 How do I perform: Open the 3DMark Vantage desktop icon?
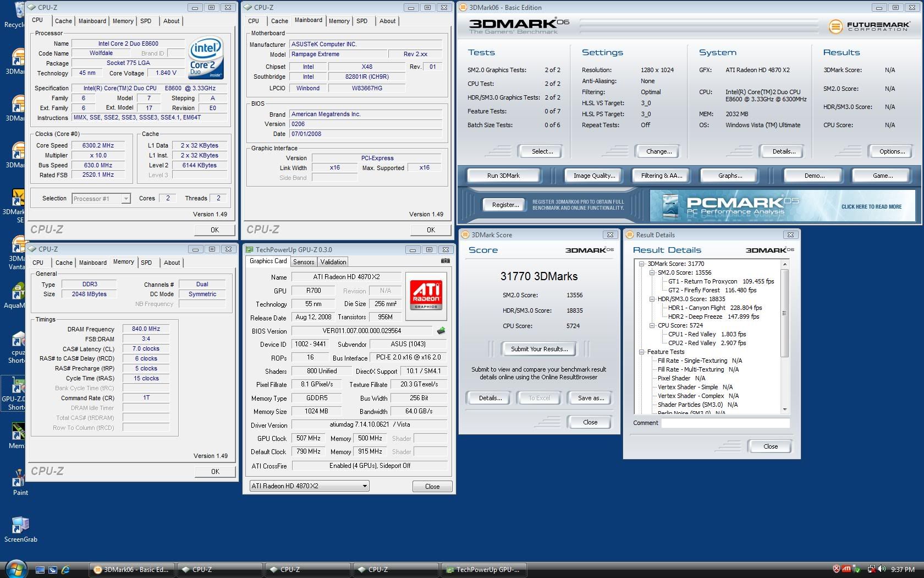(x=16, y=253)
